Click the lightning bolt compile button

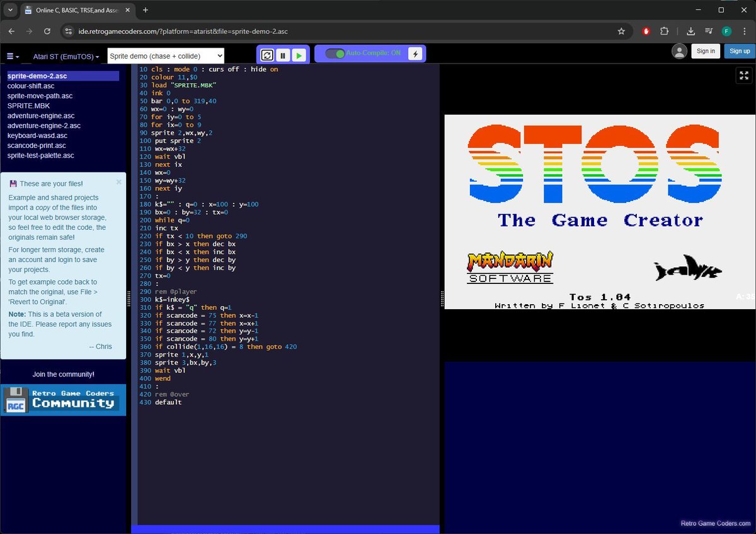point(415,54)
